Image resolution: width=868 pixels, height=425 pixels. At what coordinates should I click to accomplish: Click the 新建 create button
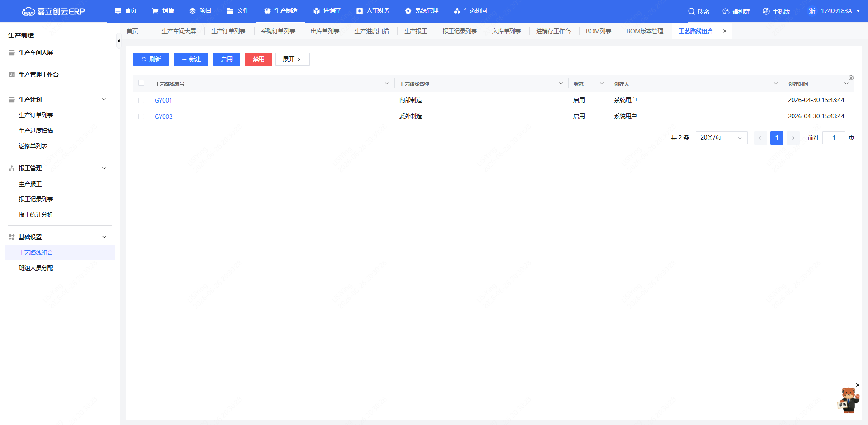point(191,59)
